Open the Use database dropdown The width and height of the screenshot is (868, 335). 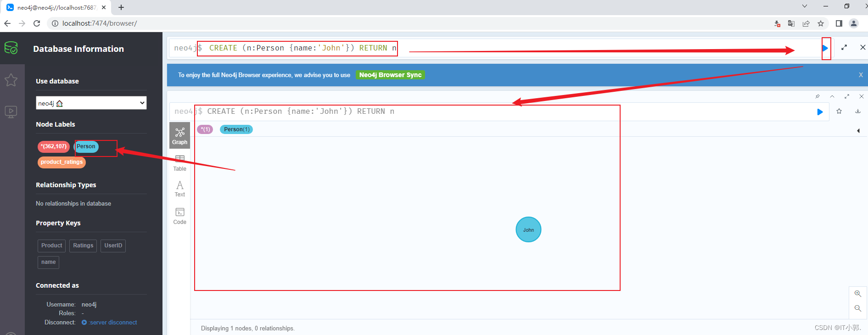coord(91,103)
